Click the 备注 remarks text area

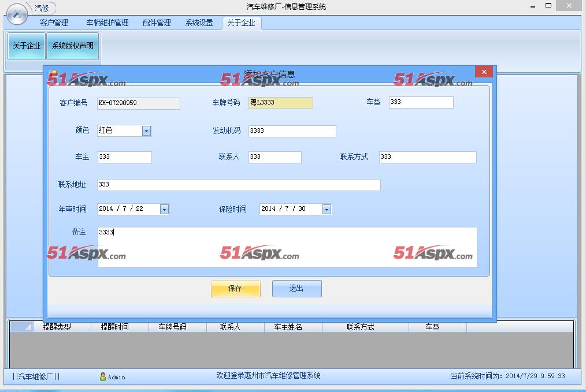tap(287, 247)
